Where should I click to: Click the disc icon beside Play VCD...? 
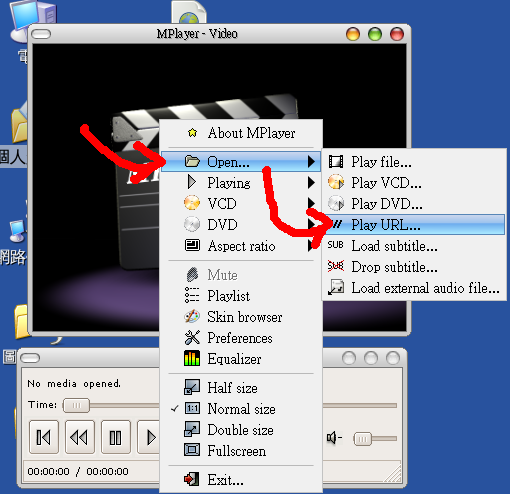point(336,182)
